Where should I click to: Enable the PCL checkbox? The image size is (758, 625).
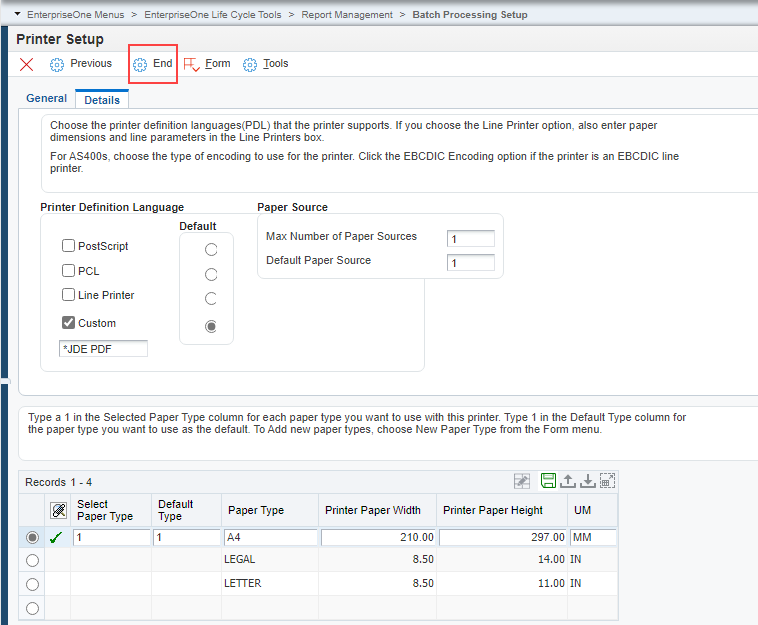point(68,270)
